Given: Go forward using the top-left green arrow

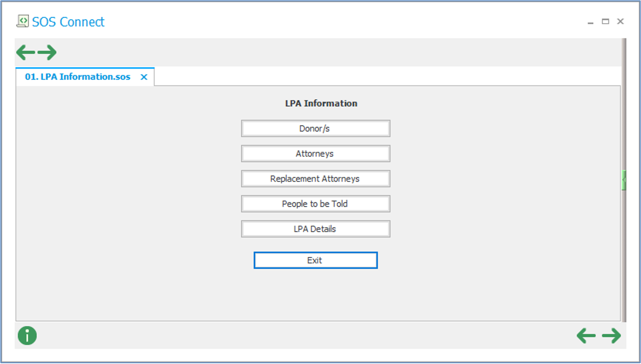Looking at the screenshot, I should (x=47, y=53).
